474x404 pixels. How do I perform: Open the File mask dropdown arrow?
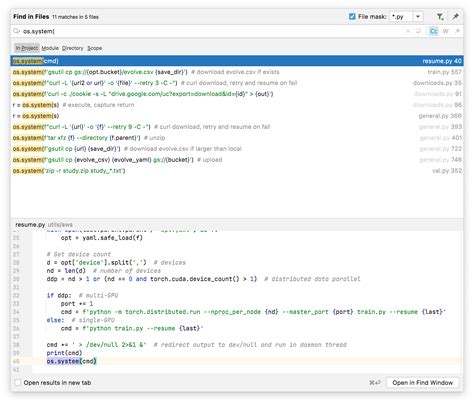(x=418, y=16)
